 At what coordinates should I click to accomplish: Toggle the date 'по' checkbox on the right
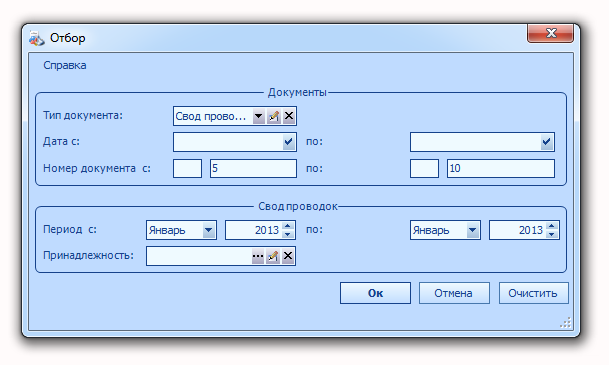(x=546, y=142)
